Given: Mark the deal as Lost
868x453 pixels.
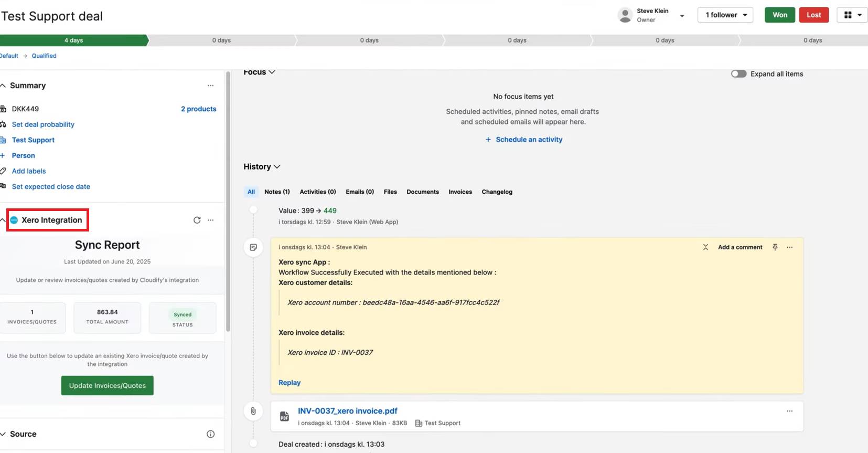Looking at the screenshot, I should coord(814,15).
